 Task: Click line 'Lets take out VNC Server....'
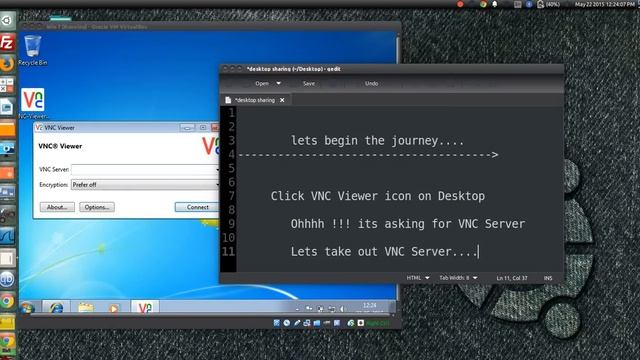[384, 251]
